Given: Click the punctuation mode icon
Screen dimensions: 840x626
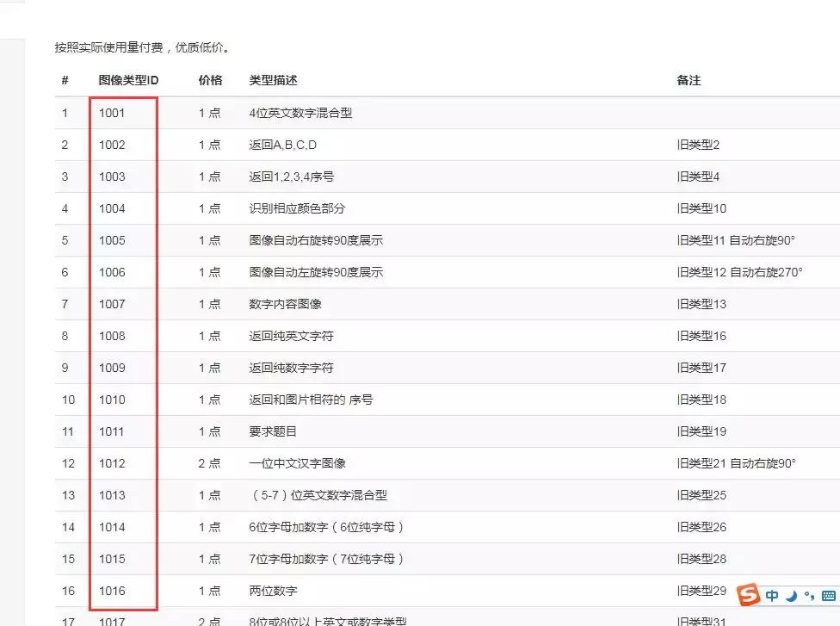Looking at the screenshot, I should coord(810,595).
